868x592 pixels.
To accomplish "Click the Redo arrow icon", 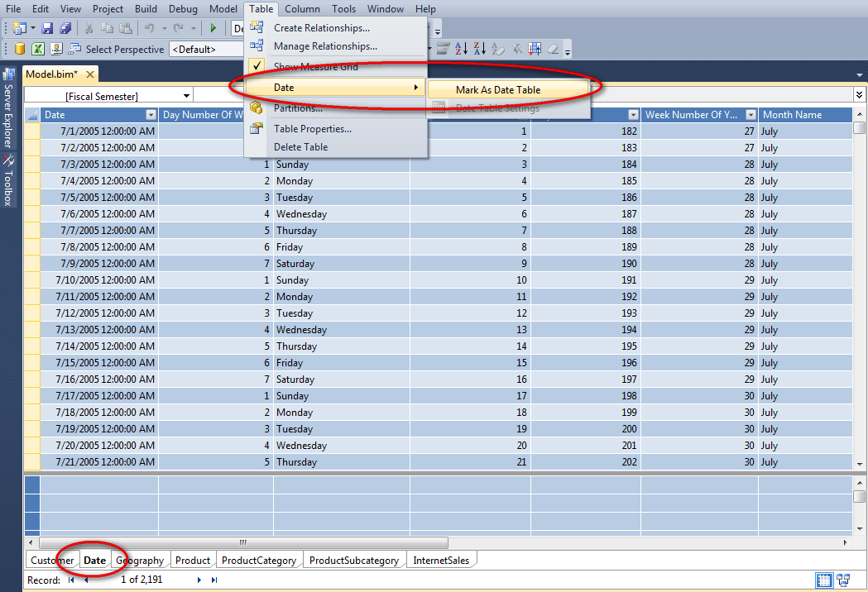I will click(x=178, y=27).
